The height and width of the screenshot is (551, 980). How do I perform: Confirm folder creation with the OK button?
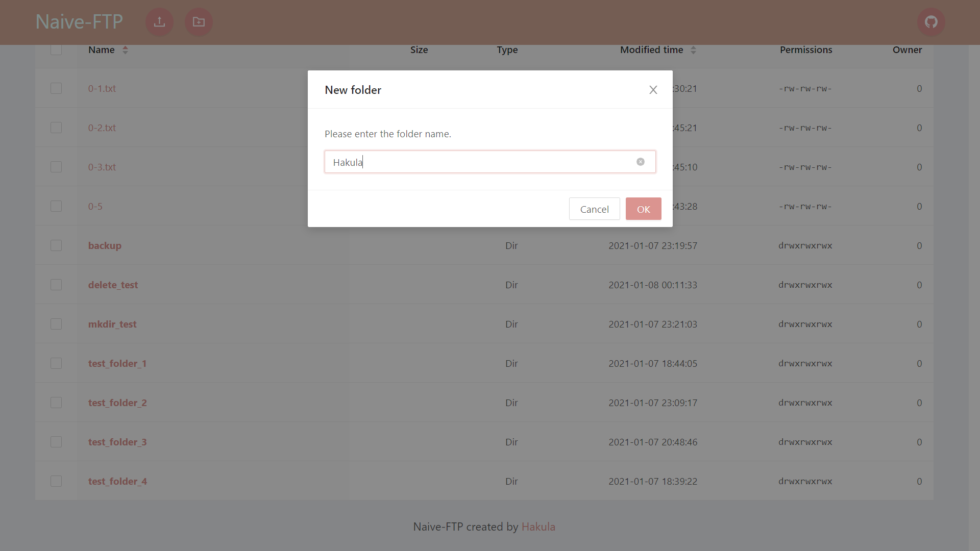[643, 209]
